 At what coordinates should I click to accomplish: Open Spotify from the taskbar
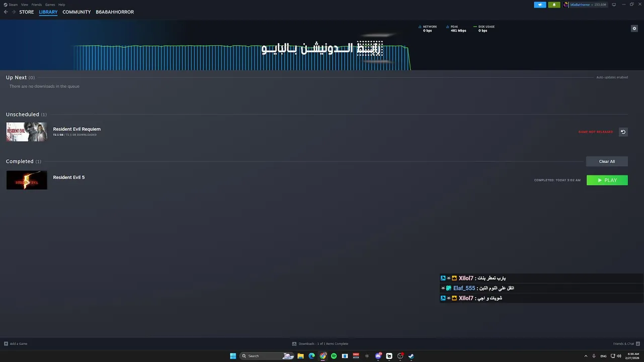(334, 356)
